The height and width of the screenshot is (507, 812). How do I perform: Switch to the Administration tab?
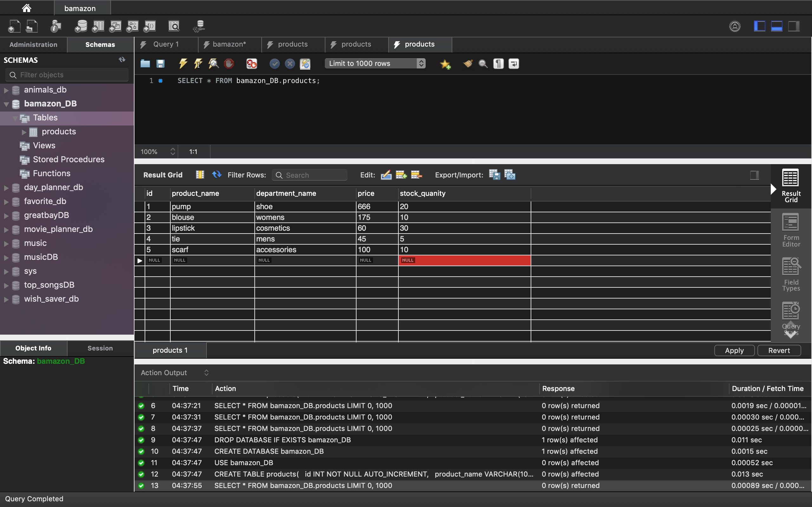click(x=33, y=45)
